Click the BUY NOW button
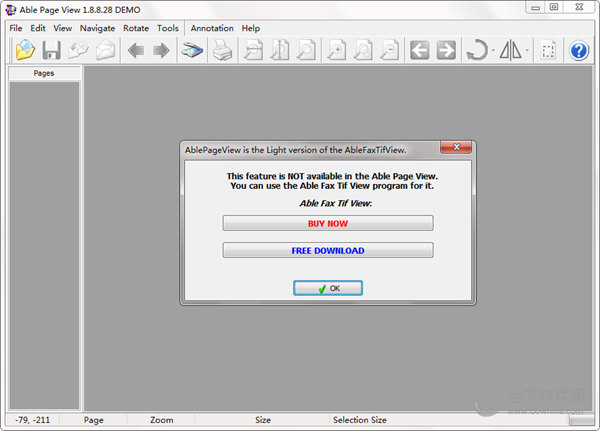Image resolution: width=600 pixels, height=431 pixels. 328,223
